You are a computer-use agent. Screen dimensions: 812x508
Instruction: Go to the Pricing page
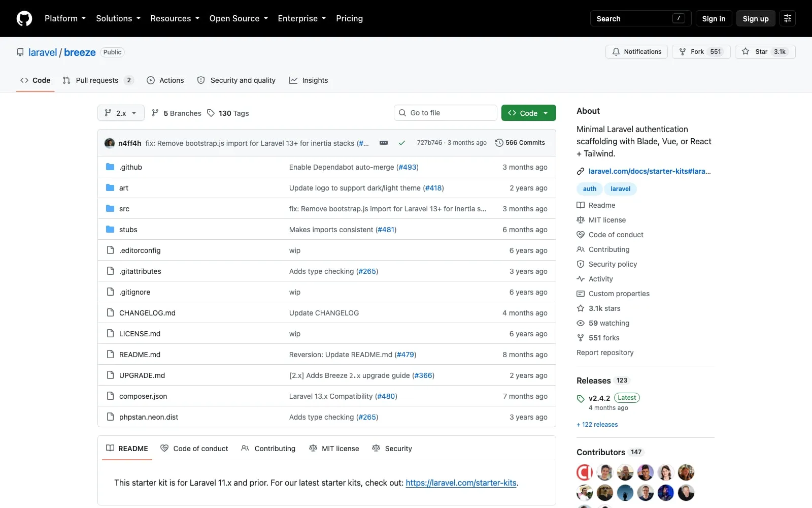click(x=349, y=18)
